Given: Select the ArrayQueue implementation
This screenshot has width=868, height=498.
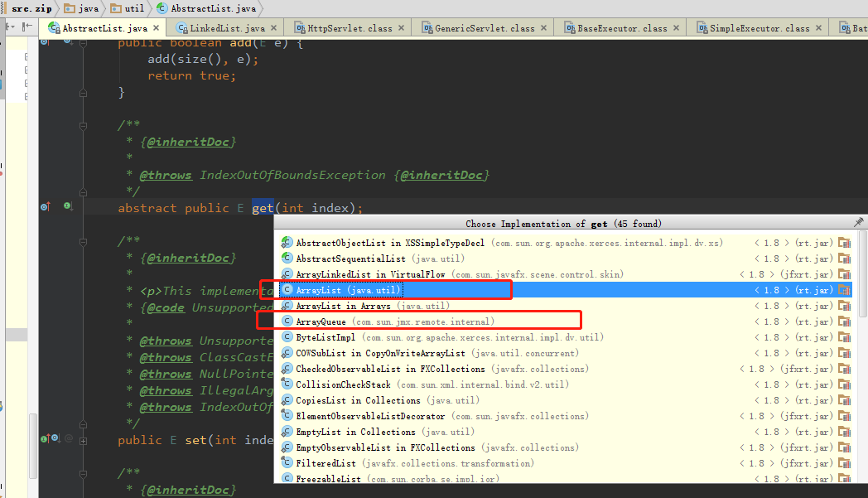Looking at the screenshot, I should [565, 322].
